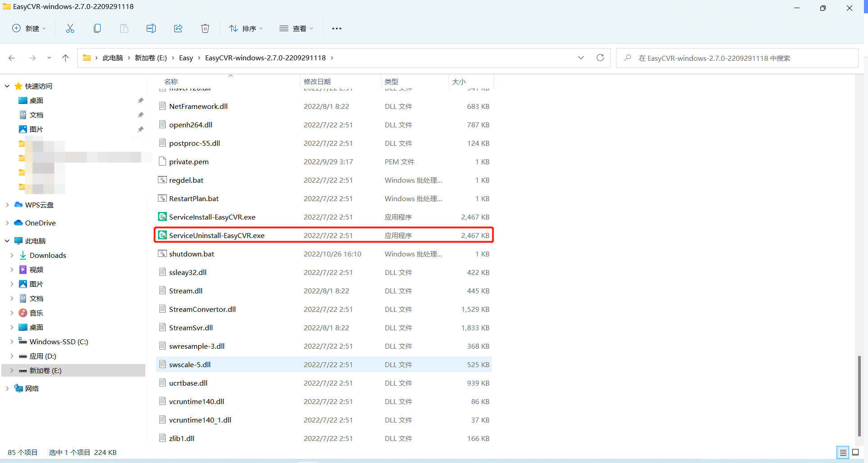Click the private.pem file icon
This screenshot has width=868, height=463.
tap(162, 162)
